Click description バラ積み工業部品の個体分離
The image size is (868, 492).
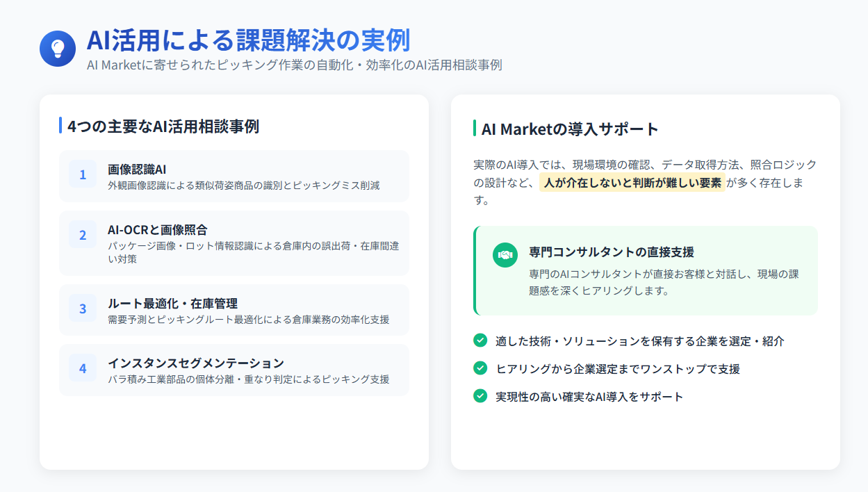(x=249, y=379)
